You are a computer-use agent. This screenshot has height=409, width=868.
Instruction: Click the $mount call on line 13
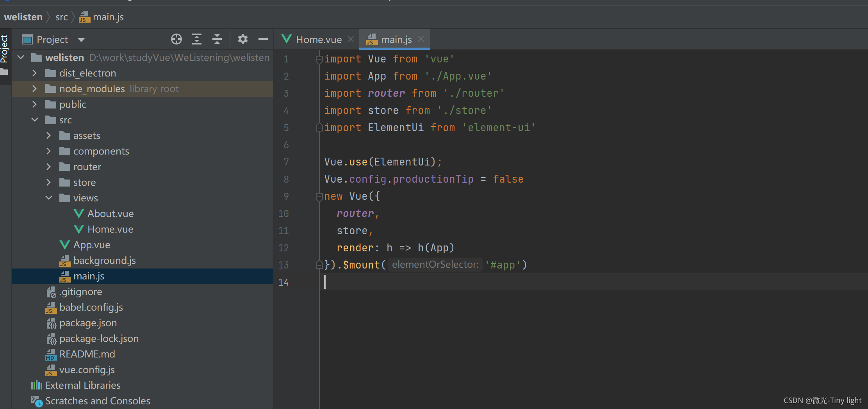361,265
